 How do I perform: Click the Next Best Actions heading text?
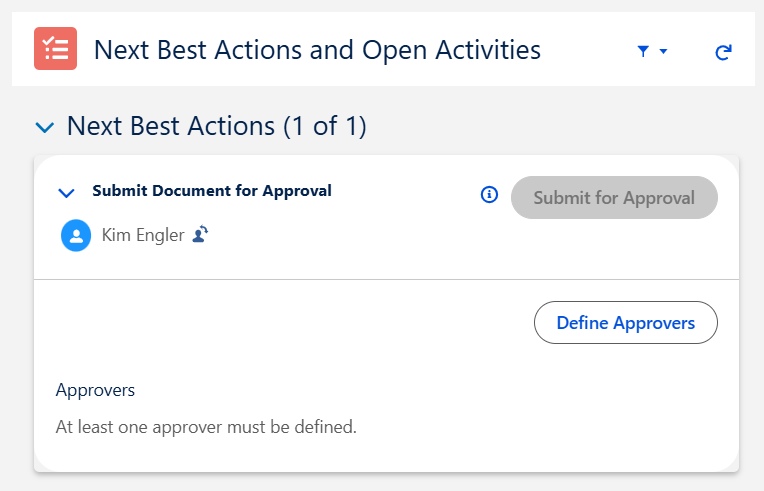click(x=170, y=126)
